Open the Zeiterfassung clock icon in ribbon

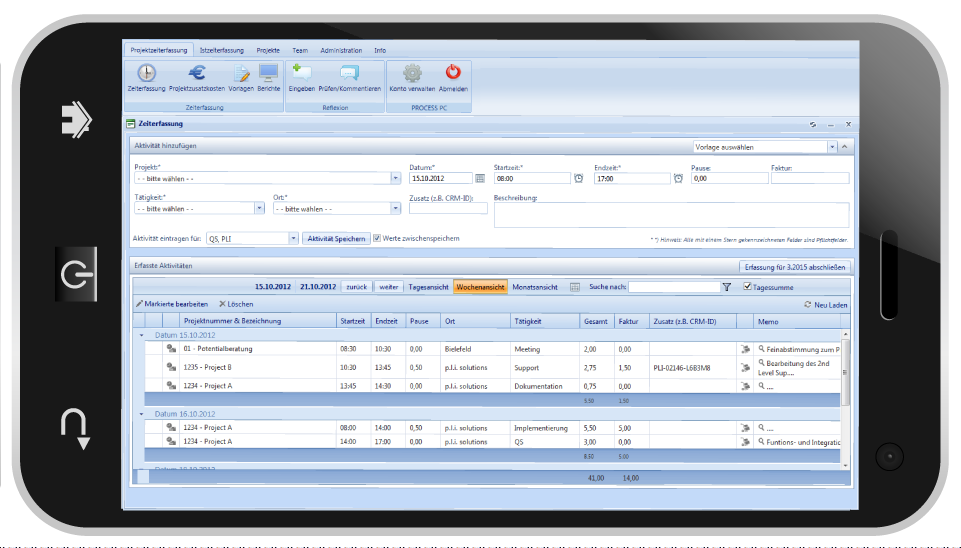pyautogui.click(x=146, y=73)
